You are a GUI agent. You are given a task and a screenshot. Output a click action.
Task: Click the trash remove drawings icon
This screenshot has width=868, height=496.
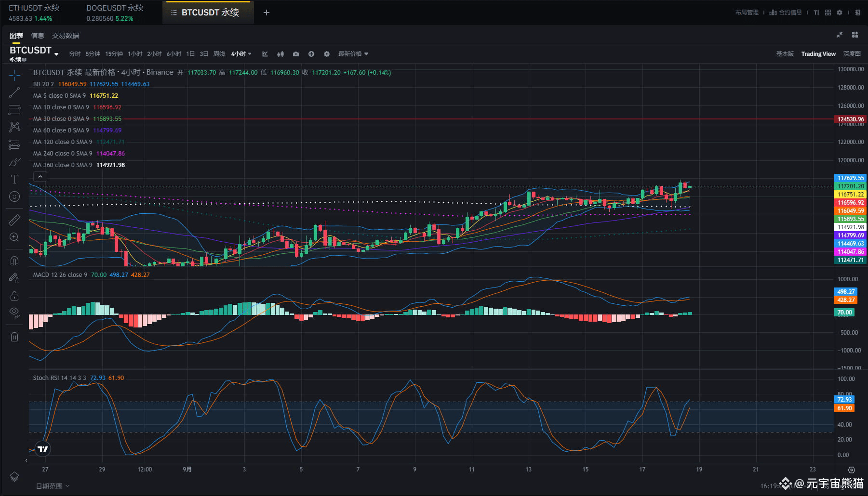(x=14, y=337)
